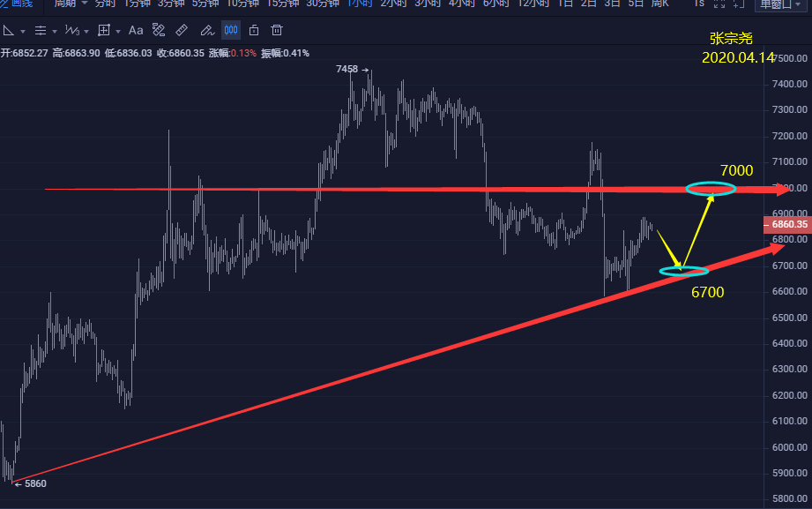Click the 1s interval label
Image resolution: width=812 pixels, height=509 pixels.
(x=699, y=4)
